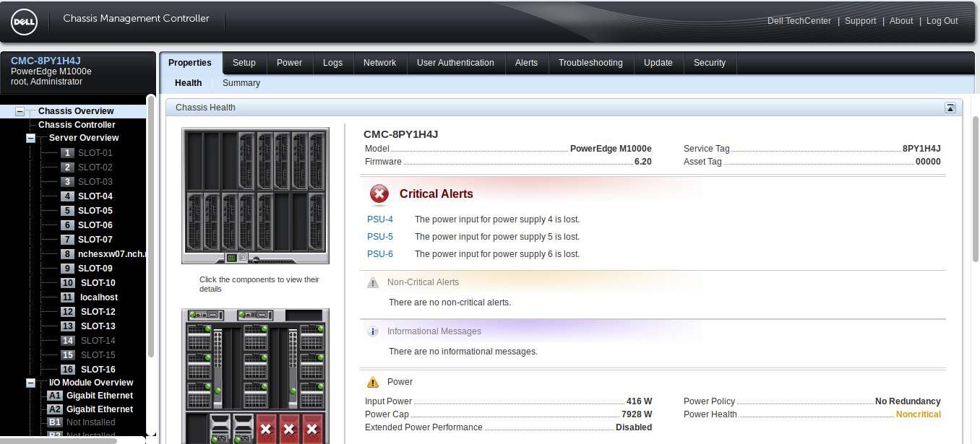Click the Non-Critical Alerts warning triangle icon
Screen dimensions: 980x444
[373, 282]
